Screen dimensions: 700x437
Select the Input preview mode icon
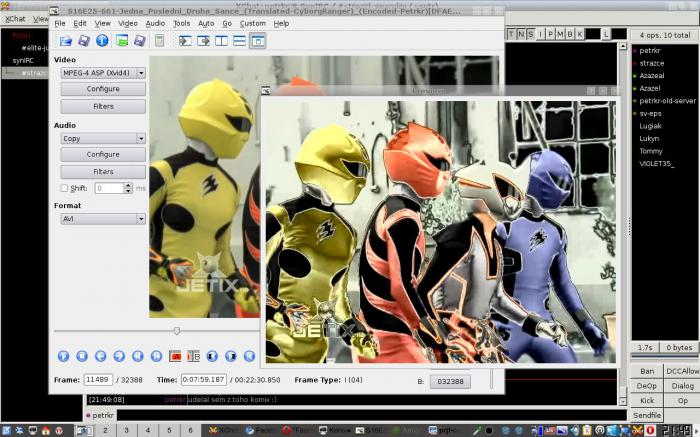(x=185, y=41)
